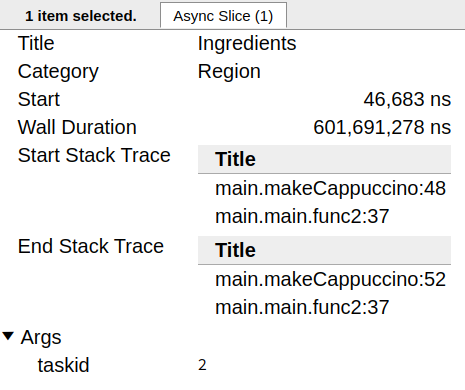The width and height of the screenshot is (465, 390).
Task: Switch to the Async Slice (1) tab
Action: pos(223,16)
